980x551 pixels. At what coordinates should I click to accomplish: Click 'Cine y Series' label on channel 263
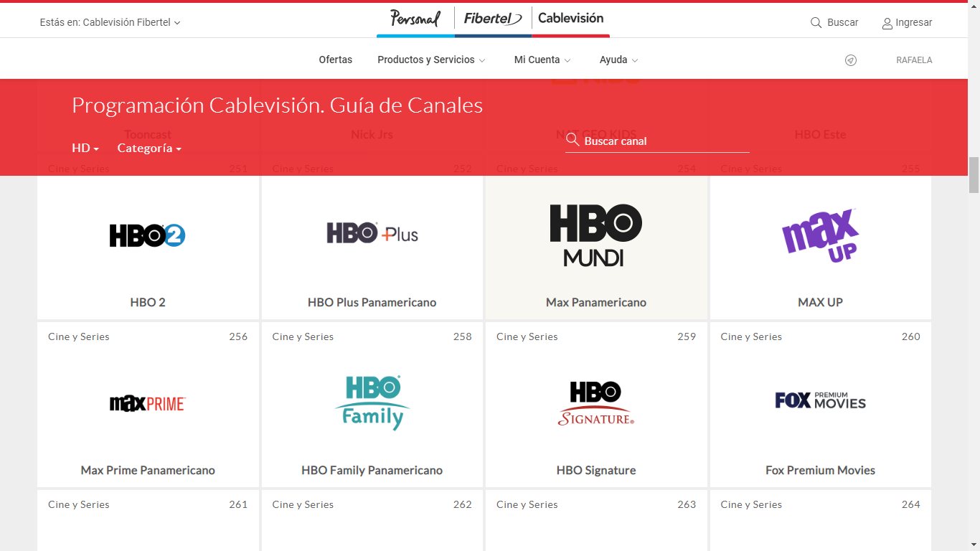point(527,504)
